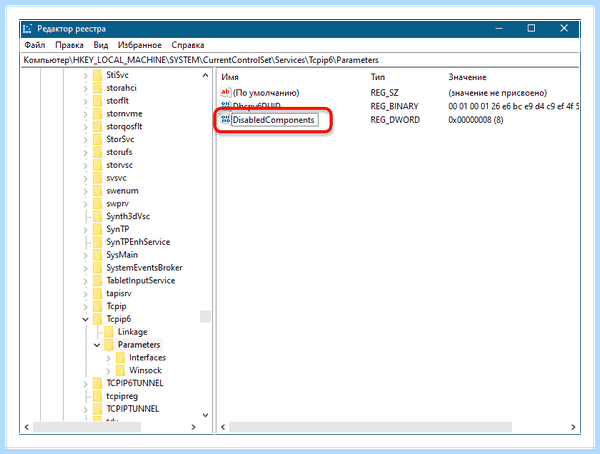
Task: Click the DisabledComponents name edit field
Action: pos(274,120)
